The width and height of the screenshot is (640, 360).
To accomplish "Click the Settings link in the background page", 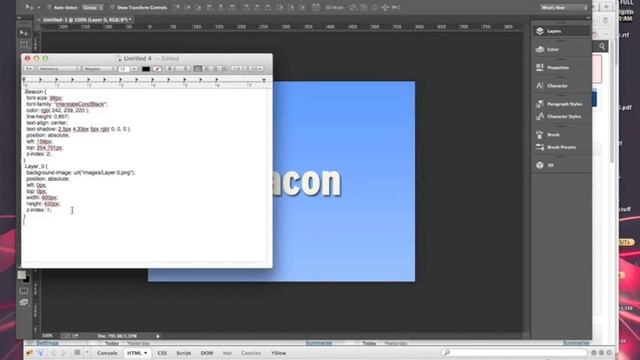I will 47,343.
